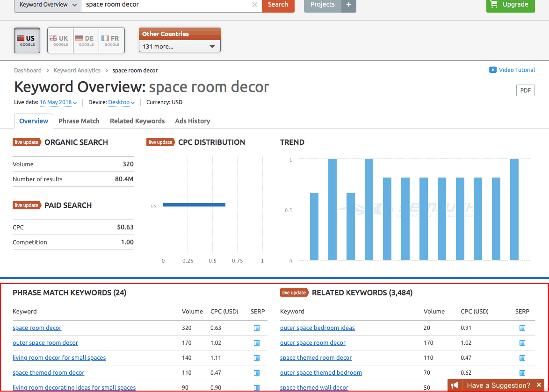
Task: Open SERP icon for 'living room decor for small spaces'
Action: click(256, 358)
